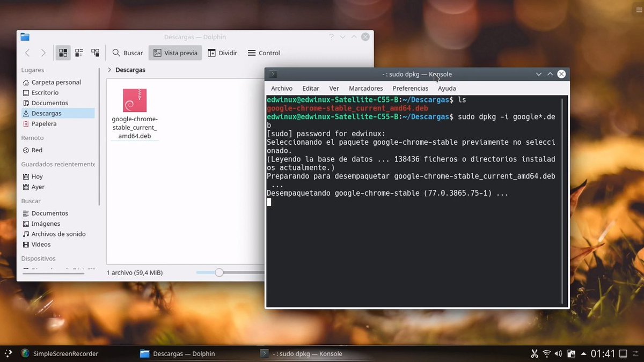Open clipboard scissors tray icon
Image resolution: width=644 pixels, height=362 pixels.
pos(534,353)
